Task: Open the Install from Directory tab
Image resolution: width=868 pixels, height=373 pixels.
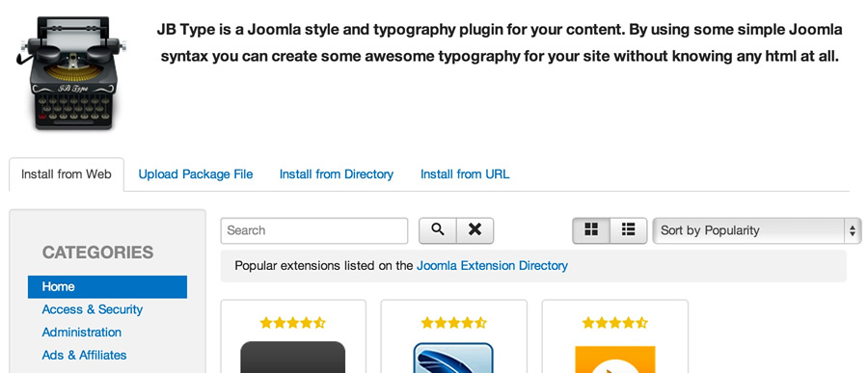Action: (x=337, y=174)
